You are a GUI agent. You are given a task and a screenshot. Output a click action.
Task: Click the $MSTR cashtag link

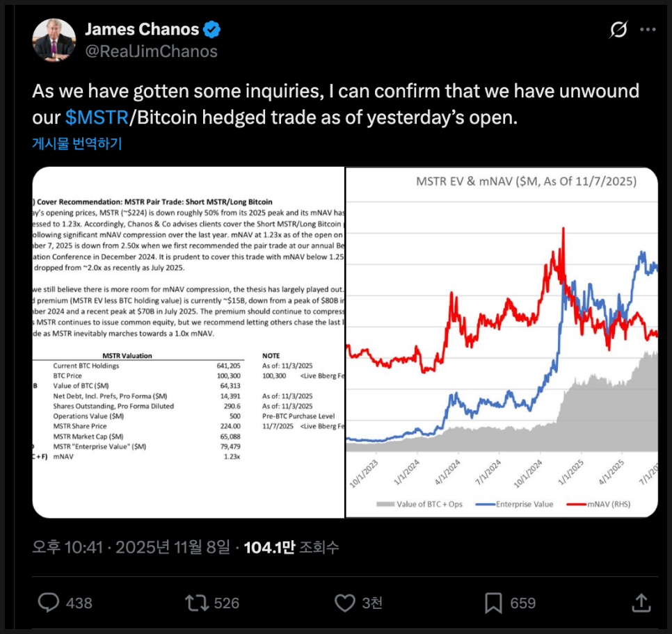pyautogui.click(x=97, y=117)
